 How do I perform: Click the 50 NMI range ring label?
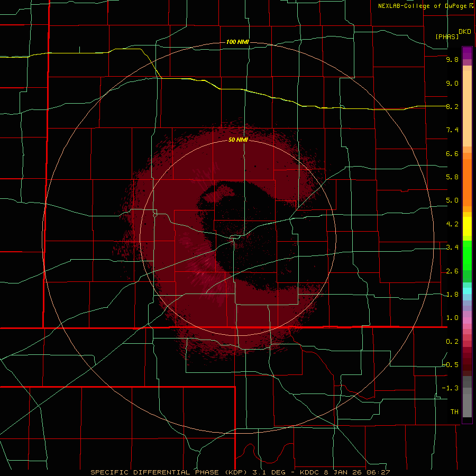[x=238, y=140]
